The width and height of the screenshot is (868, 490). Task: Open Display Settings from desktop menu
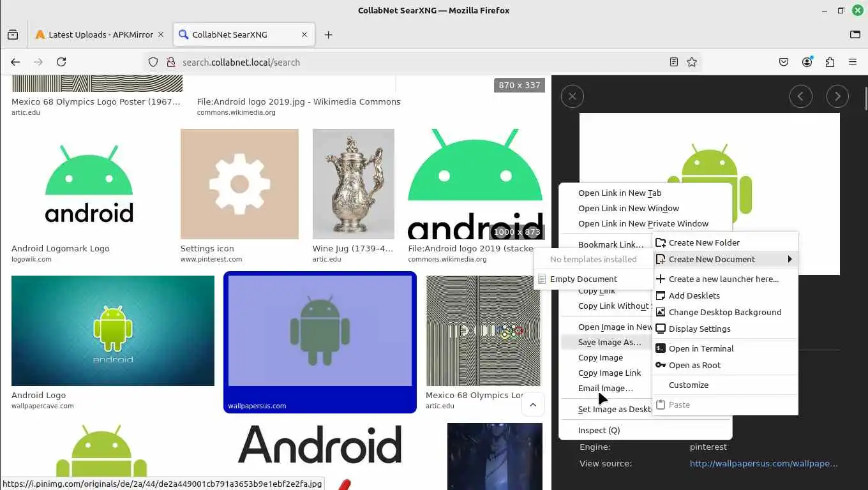[726, 329]
